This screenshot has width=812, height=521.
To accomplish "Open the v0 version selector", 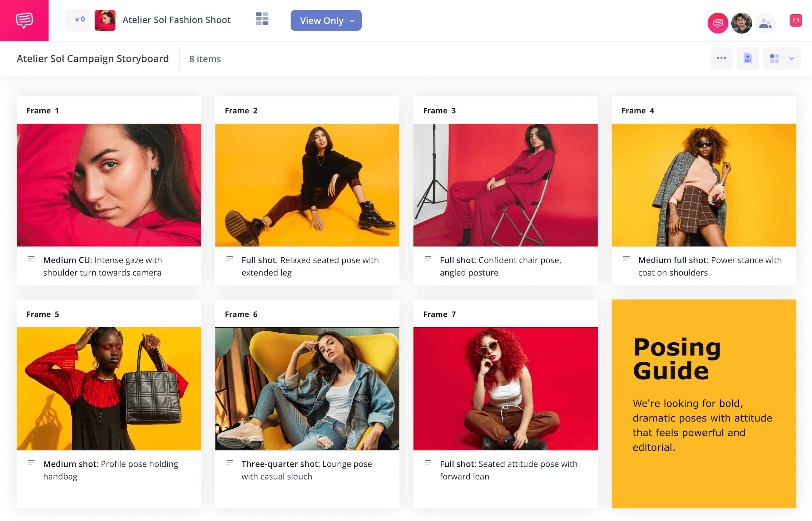I will click(x=78, y=20).
